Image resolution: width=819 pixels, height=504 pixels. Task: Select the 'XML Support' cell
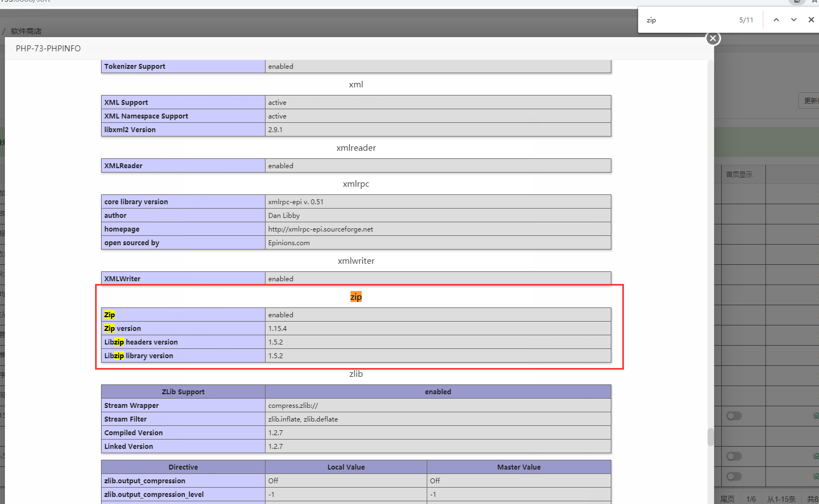(183, 103)
